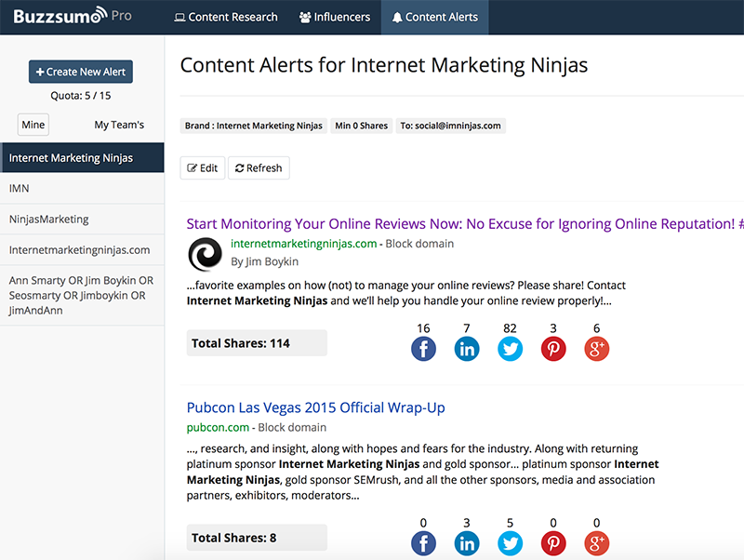Select the Mine alerts filter
This screenshot has height=560, width=744.
coord(33,125)
